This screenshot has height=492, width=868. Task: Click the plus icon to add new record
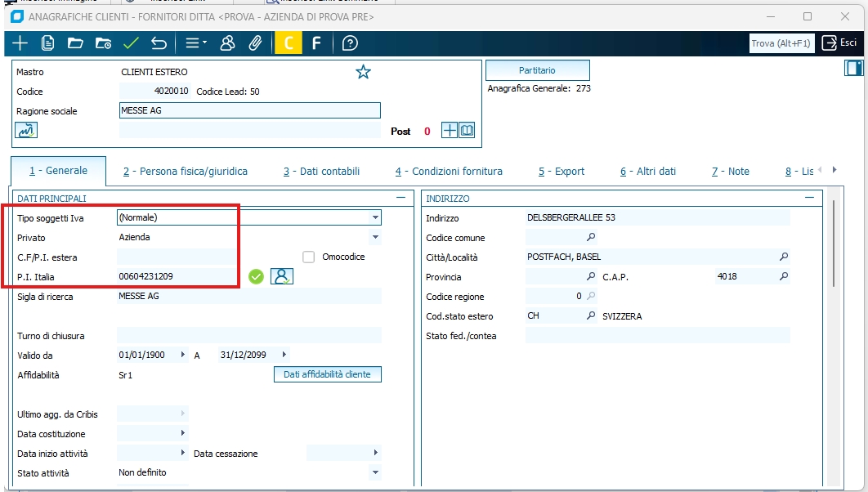click(x=20, y=43)
